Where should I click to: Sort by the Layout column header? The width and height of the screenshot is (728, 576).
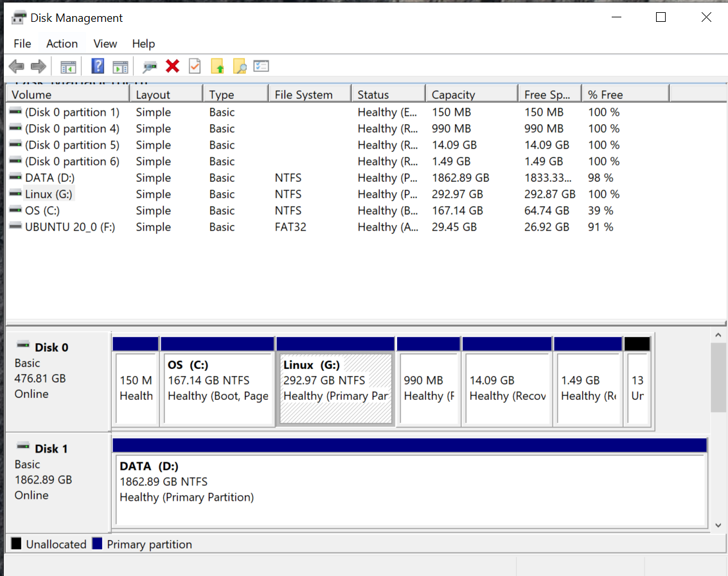coord(166,94)
